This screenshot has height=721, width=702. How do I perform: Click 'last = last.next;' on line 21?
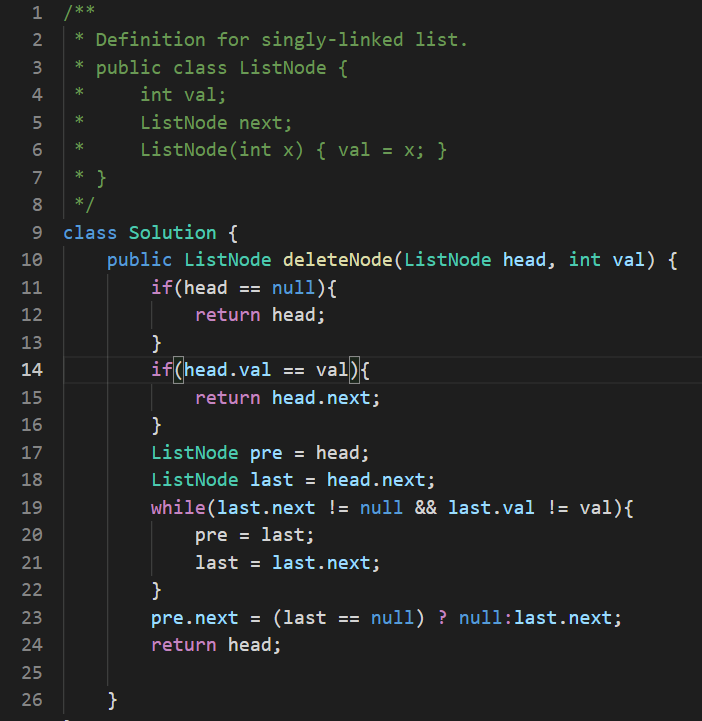click(x=288, y=563)
